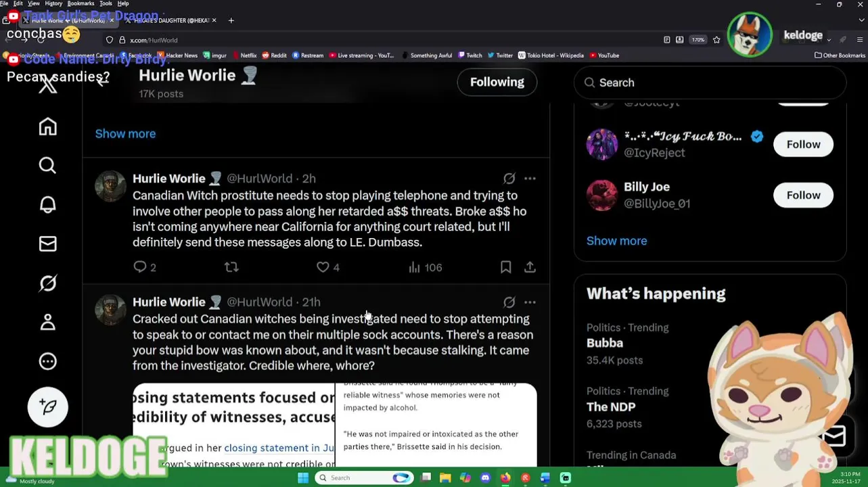The height and width of the screenshot is (487, 868).
Task: Open imgur bookmark
Action: (215, 55)
